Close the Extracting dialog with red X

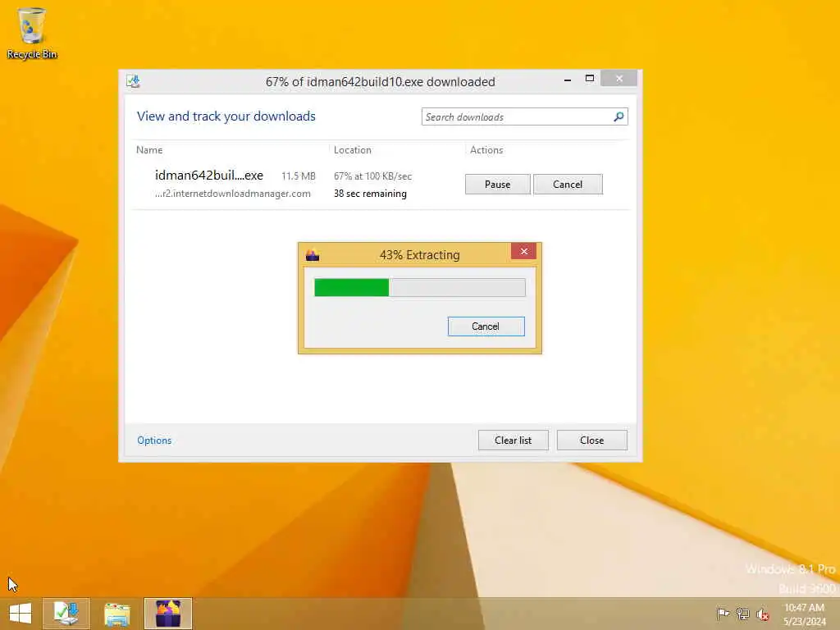click(x=524, y=251)
